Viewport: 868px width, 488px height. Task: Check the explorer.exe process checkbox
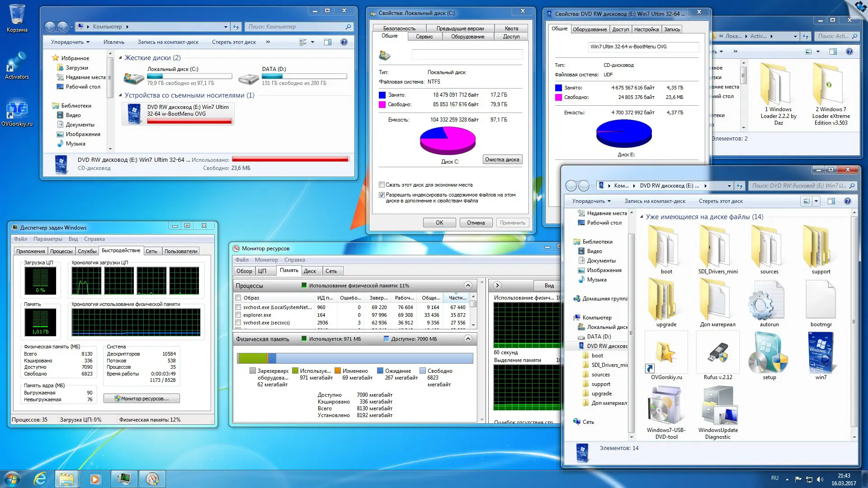pyautogui.click(x=238, y=315)
